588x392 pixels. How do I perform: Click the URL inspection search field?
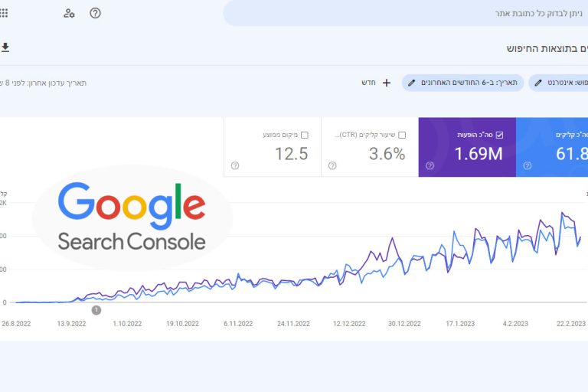[x=406, y=13]
